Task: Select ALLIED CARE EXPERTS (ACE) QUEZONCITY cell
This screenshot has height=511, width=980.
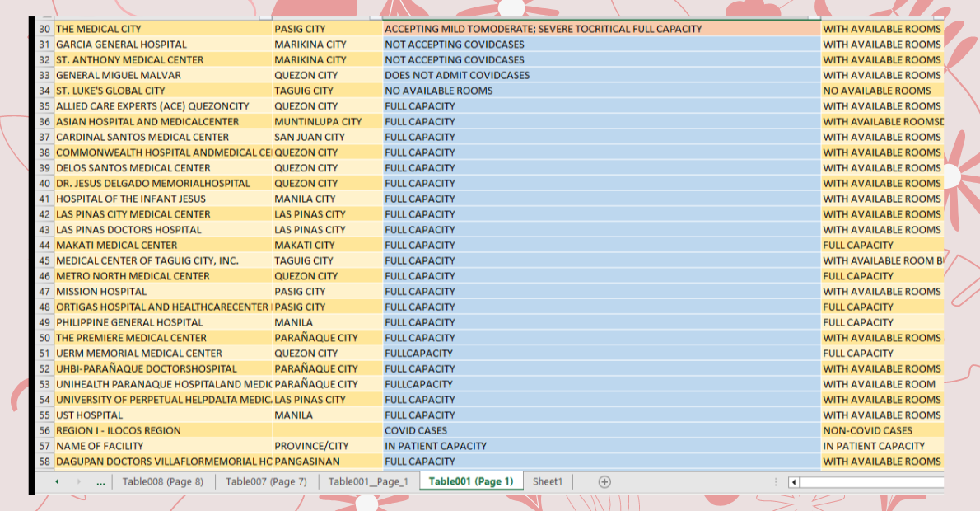Action: [x=163, y=106]
